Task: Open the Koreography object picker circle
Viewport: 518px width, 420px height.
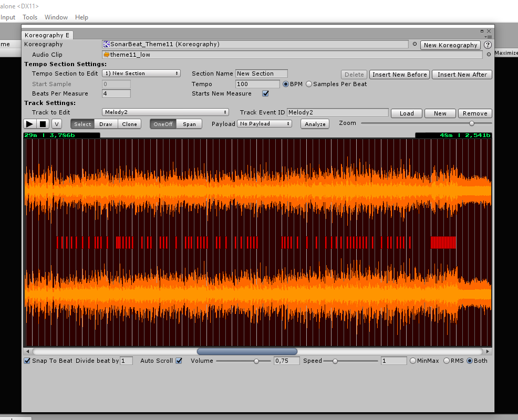Action: point(415,44)
